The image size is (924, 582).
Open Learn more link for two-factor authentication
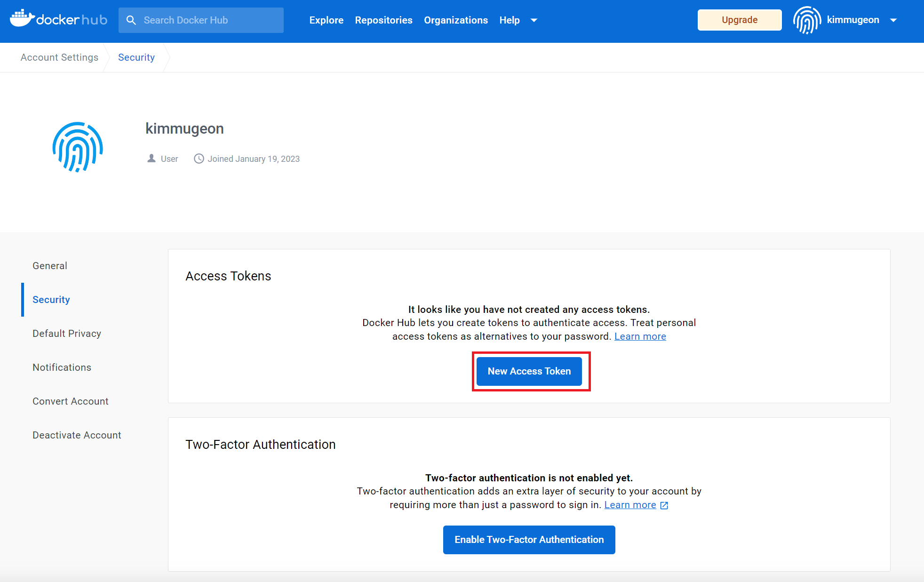click(x=630, y=505)
